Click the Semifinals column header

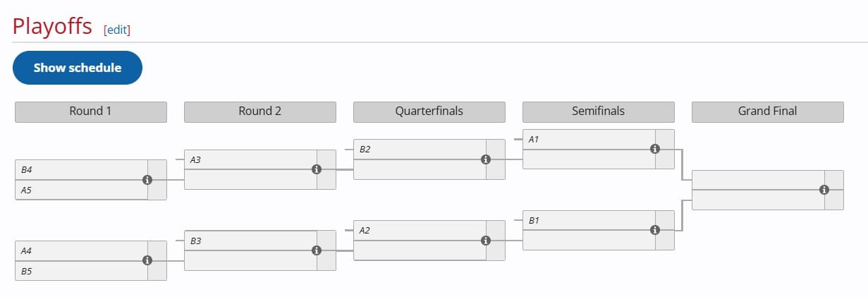599,111
